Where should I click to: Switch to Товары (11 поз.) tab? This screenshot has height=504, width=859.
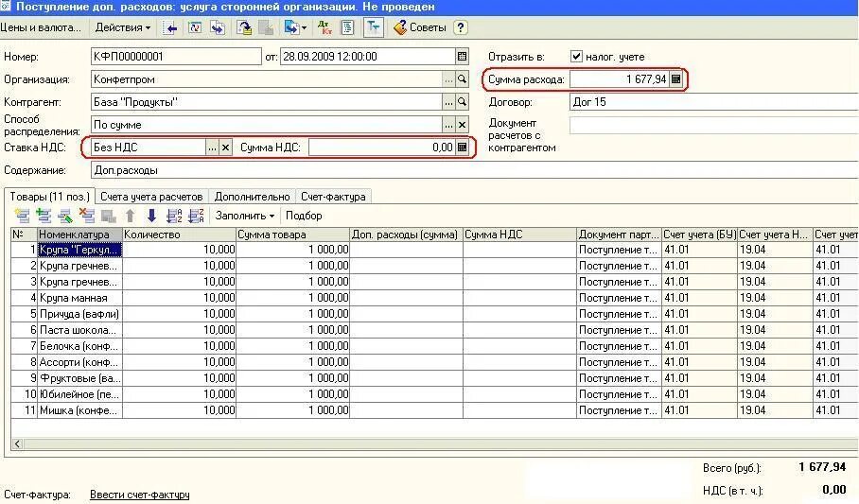[49, 196]
